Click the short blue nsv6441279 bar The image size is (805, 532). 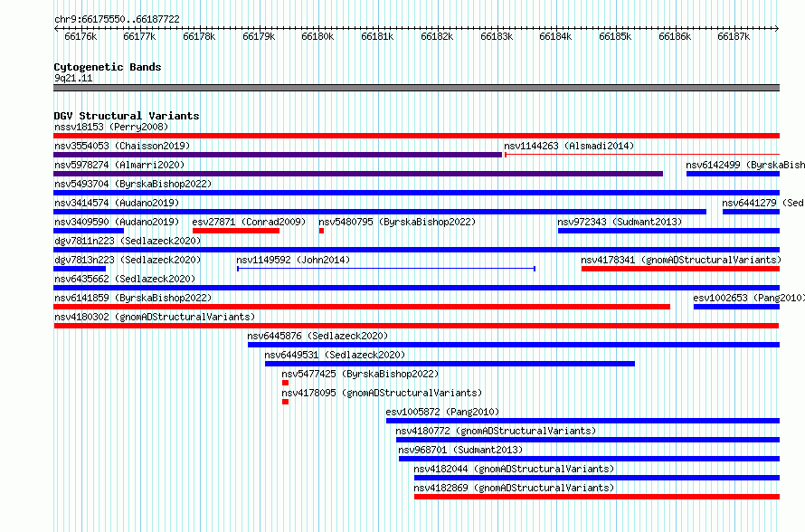click(x=751, y=212)
